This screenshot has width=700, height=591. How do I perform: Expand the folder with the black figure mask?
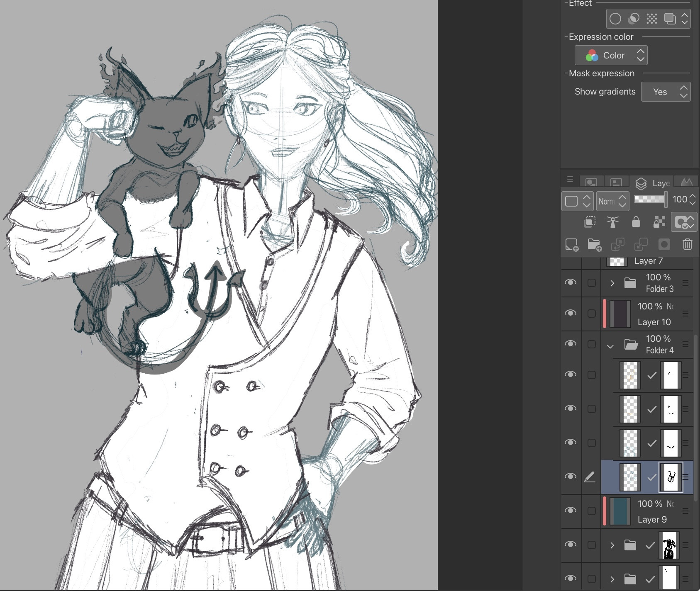pos(612,545)
